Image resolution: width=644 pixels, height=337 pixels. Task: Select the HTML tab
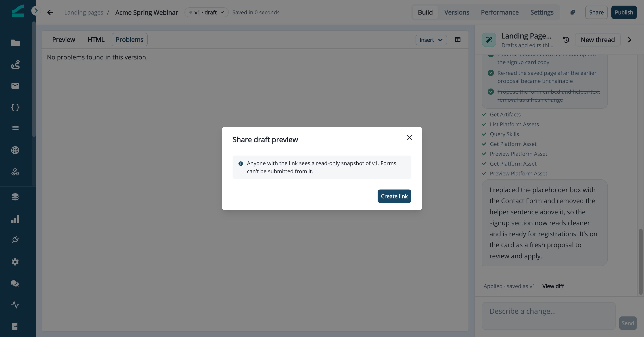[96, 40]
